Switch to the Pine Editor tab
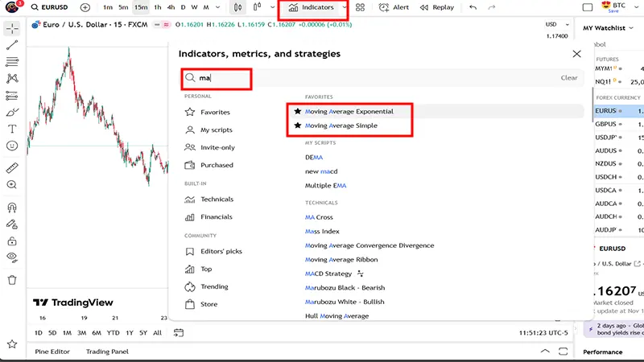644x362 pixels. tap(52, 352)
